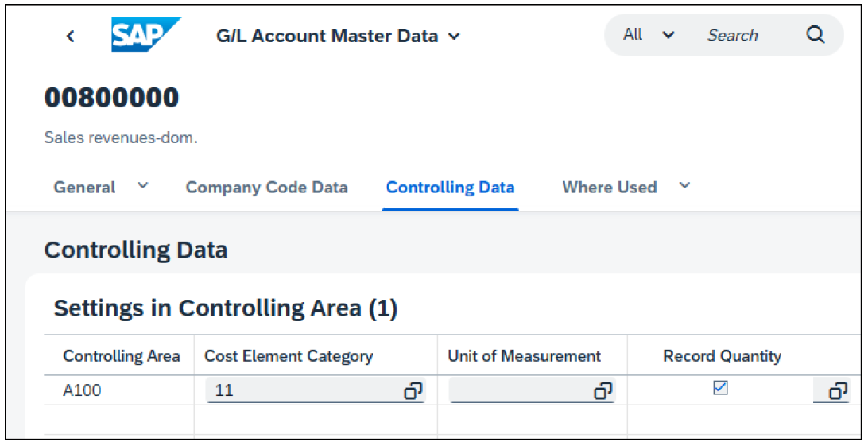Click the back navigation arrow
Viewport: 868px width, 446px height.
[70, 36]
